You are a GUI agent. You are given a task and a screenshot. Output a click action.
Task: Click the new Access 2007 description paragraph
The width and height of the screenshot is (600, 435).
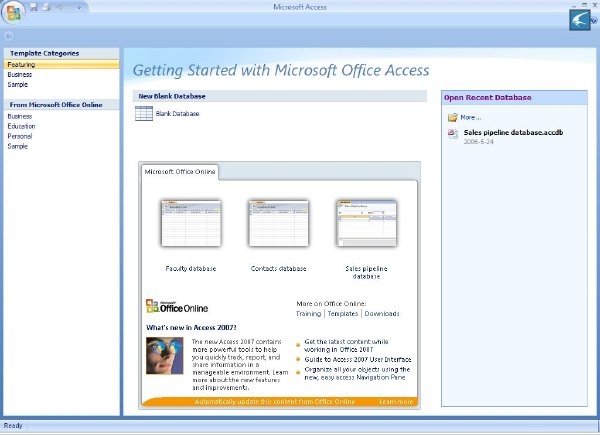click(x=240, y=365)
